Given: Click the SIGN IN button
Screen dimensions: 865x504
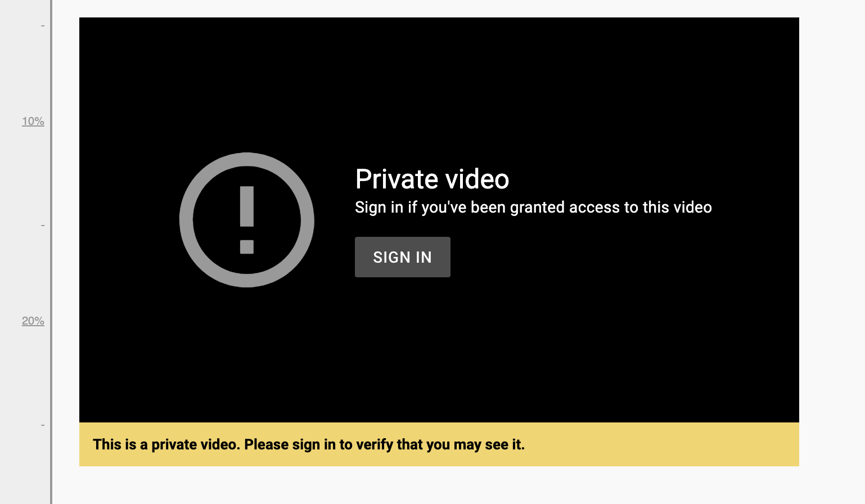Looking at the screenshot, I should (402, 257).
